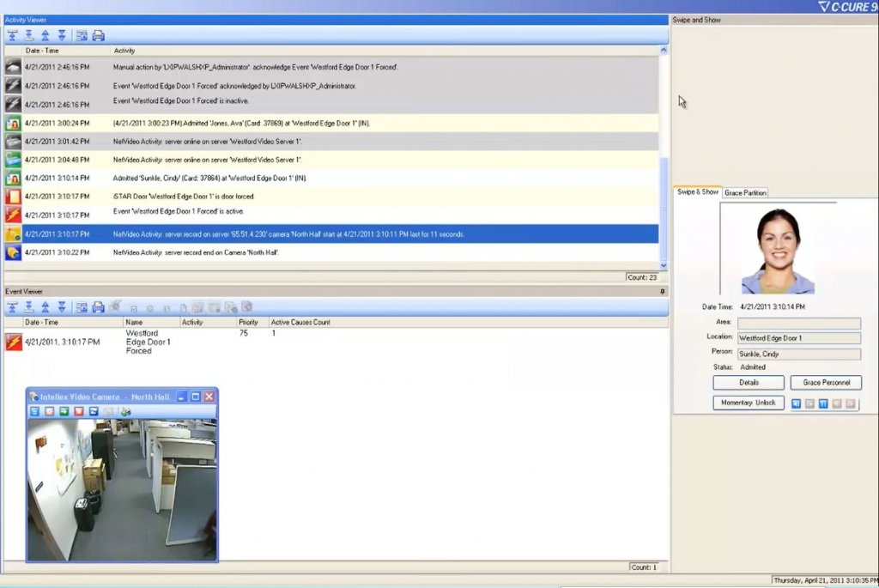Select the 3:01:42 PM NetVideo server online row

[x=331, y=142]
